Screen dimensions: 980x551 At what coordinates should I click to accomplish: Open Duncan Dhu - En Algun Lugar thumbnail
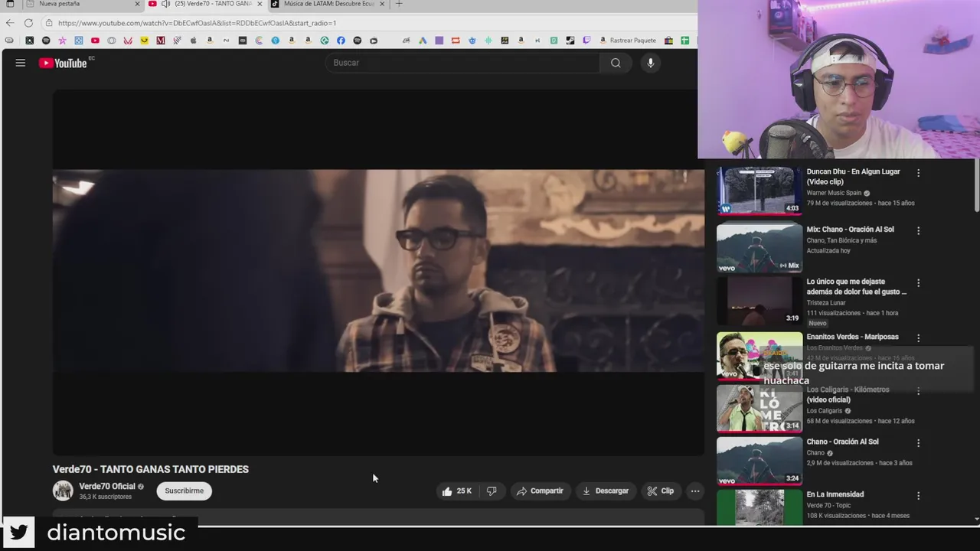coord(759,191)
